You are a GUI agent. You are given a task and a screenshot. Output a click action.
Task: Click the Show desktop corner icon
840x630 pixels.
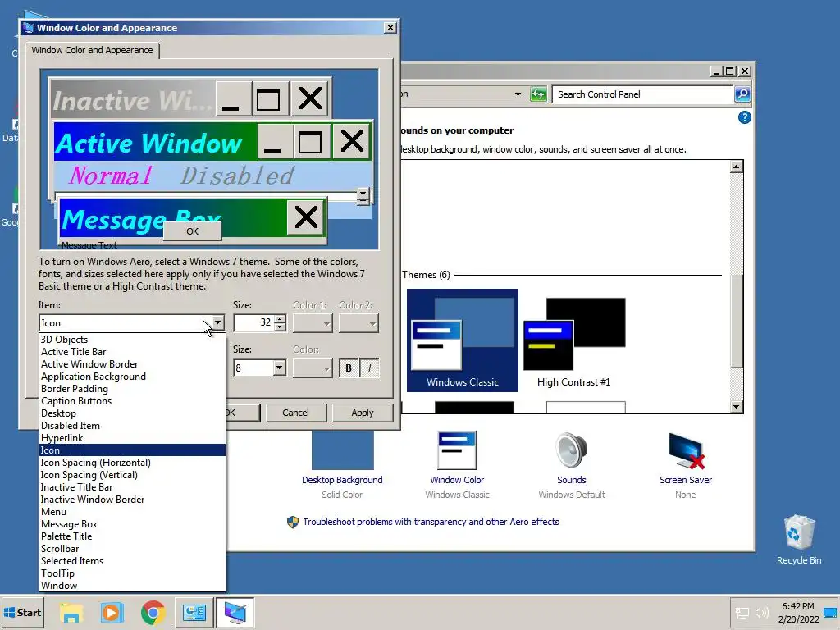[830, 612]
